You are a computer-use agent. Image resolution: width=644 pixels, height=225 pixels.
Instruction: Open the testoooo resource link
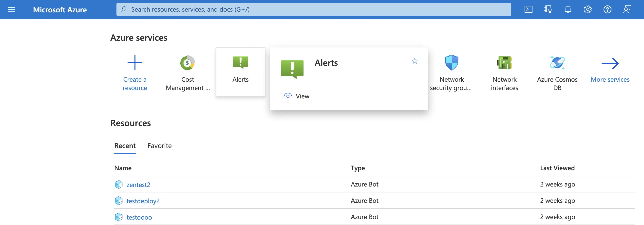tap(139, 217)
